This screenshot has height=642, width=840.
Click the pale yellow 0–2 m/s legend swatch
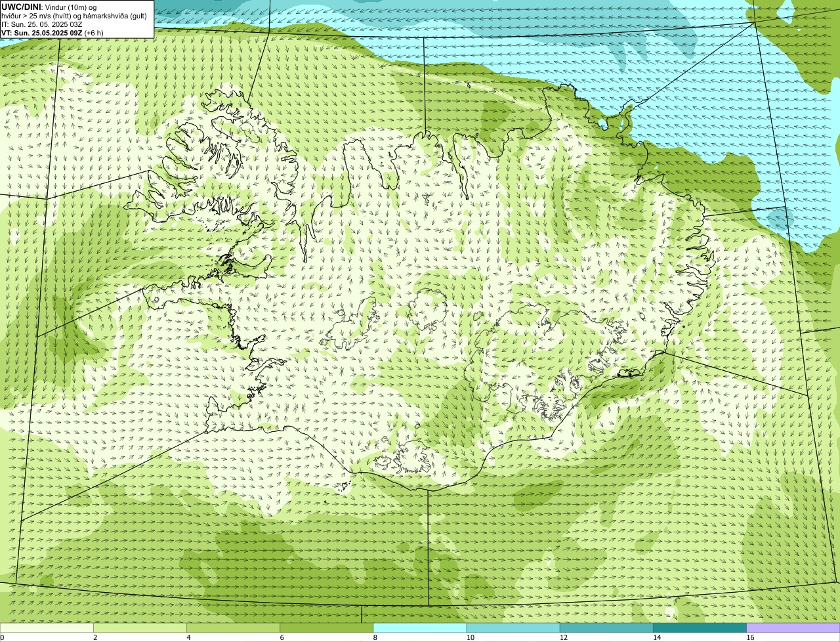point(47,628)
